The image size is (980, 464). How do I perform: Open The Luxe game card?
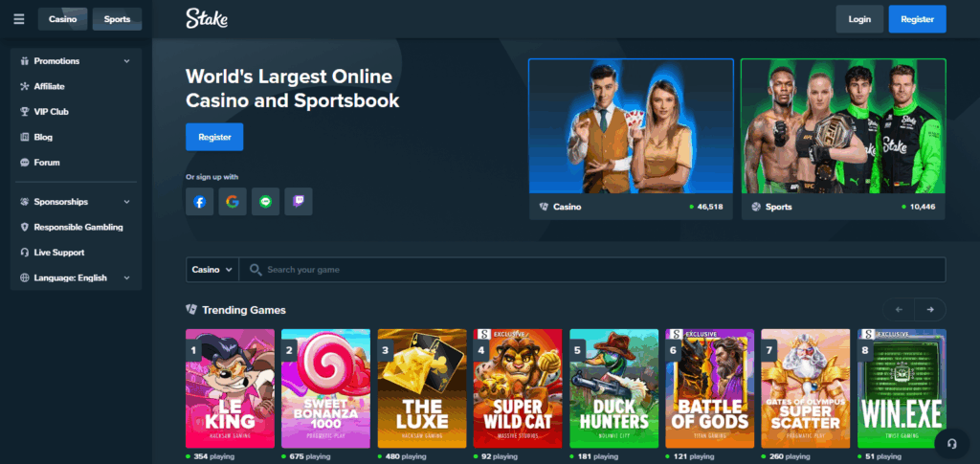click(x=422, y=388)
